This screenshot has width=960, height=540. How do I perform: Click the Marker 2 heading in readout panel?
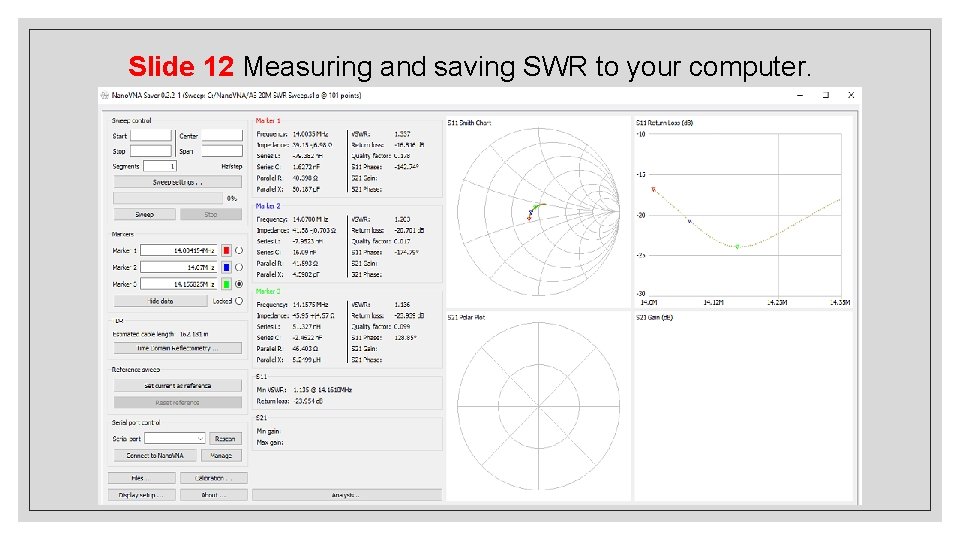[268, 206]
